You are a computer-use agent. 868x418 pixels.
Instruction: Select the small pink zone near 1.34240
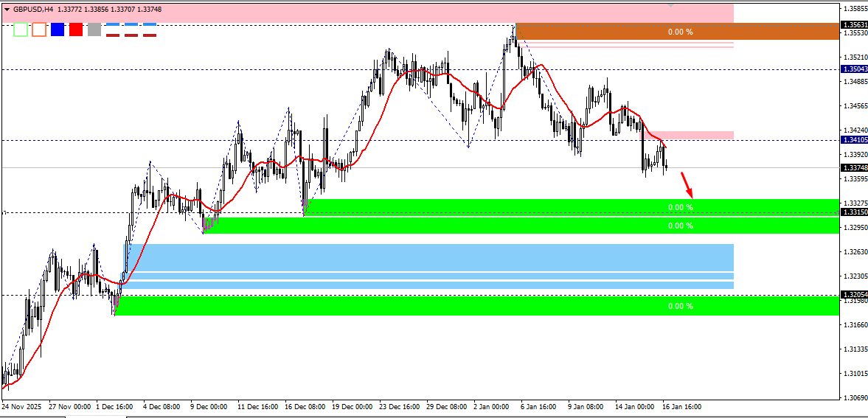click(x=687, y=136)
